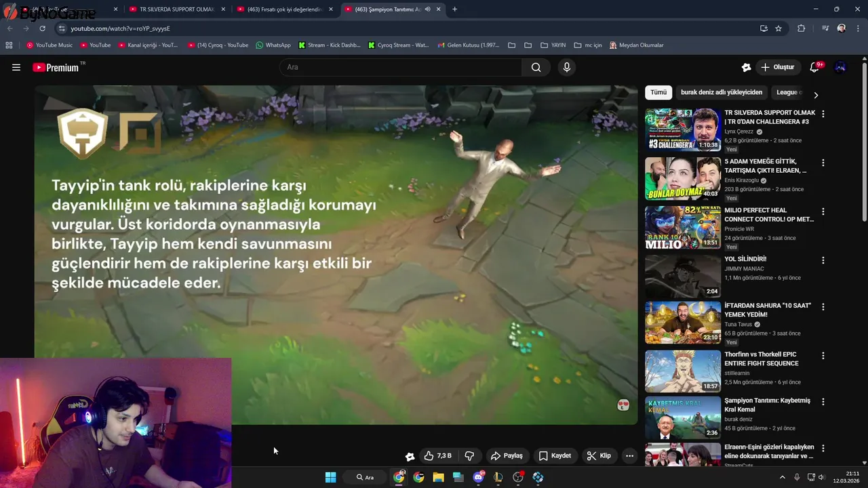Open File Explorer from taskbar
Screen dimensions: 868x488
coord(438,477)
